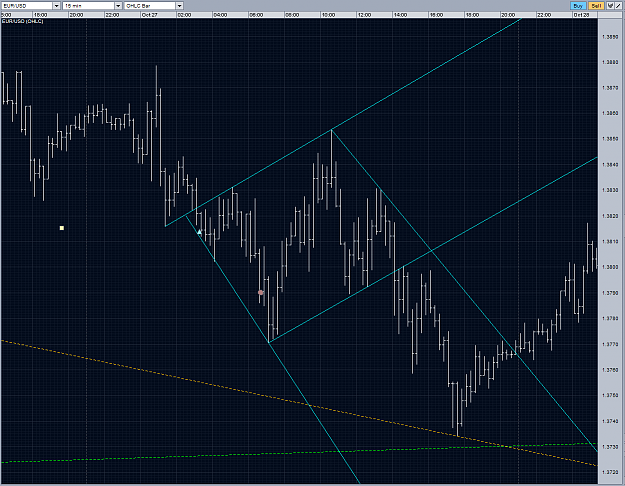
Task: Open the indicators icon beside Sell
Action: click(610, 6)
